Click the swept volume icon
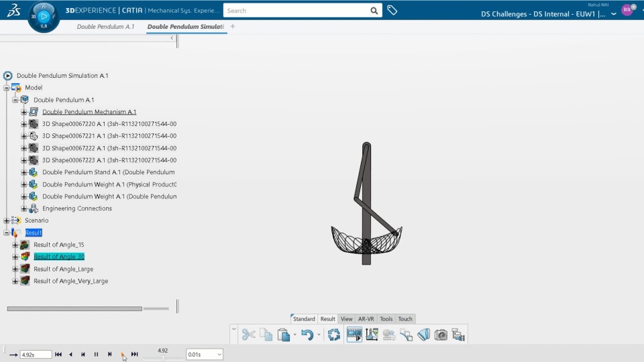644x362 pixels. click(x=423, y=335)
